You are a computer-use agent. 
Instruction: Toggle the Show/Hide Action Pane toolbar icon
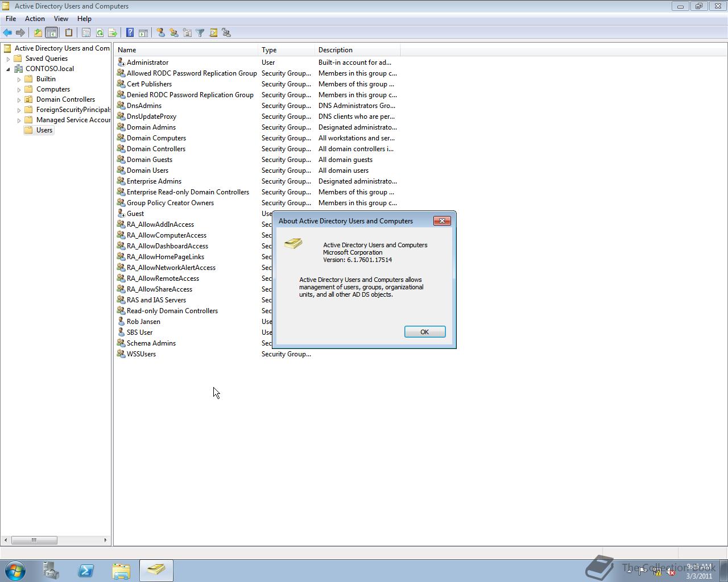(x=143, y=33)
